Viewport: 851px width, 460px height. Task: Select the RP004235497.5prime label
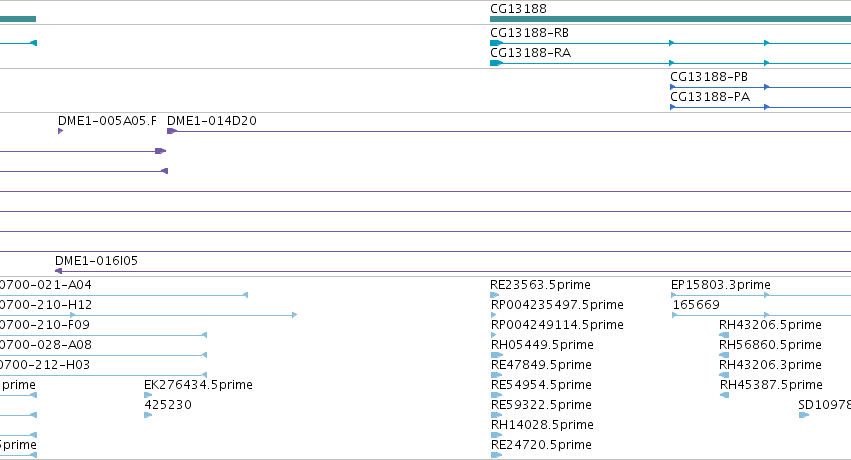(x=557, y=304)
